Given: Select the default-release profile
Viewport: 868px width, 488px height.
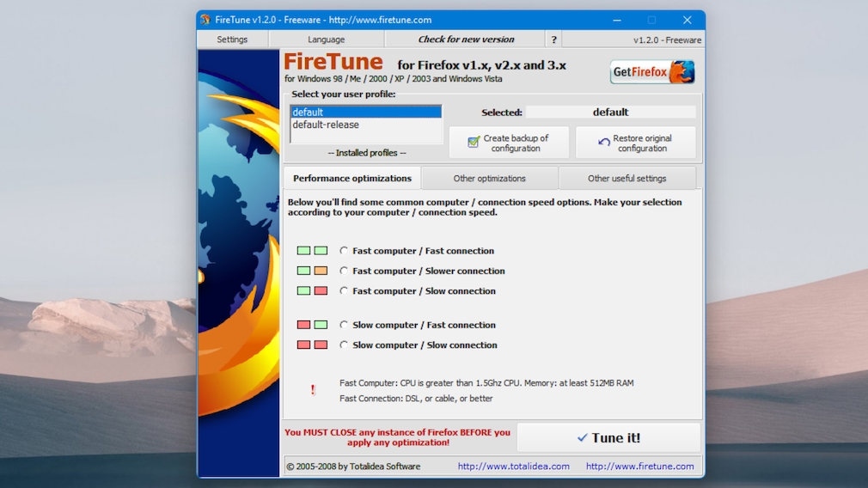Looking at the screenshot, I should click(x=326, y=125).
